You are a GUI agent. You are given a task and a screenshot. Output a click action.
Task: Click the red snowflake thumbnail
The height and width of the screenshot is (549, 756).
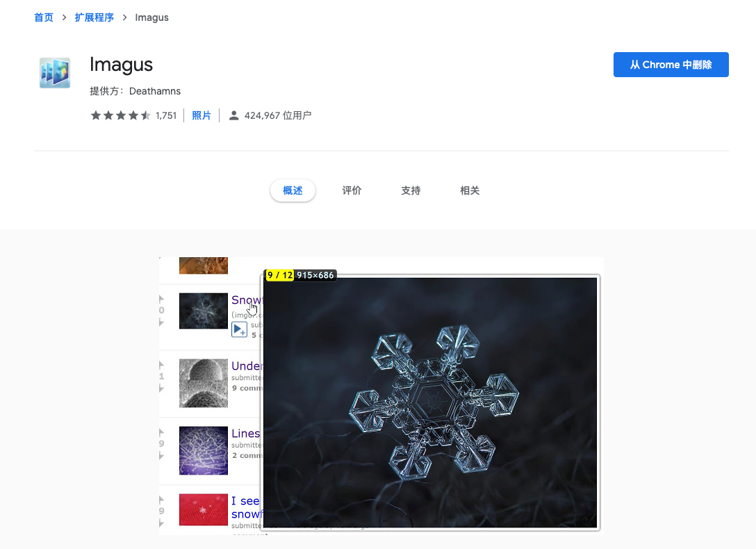pos(204,509)
